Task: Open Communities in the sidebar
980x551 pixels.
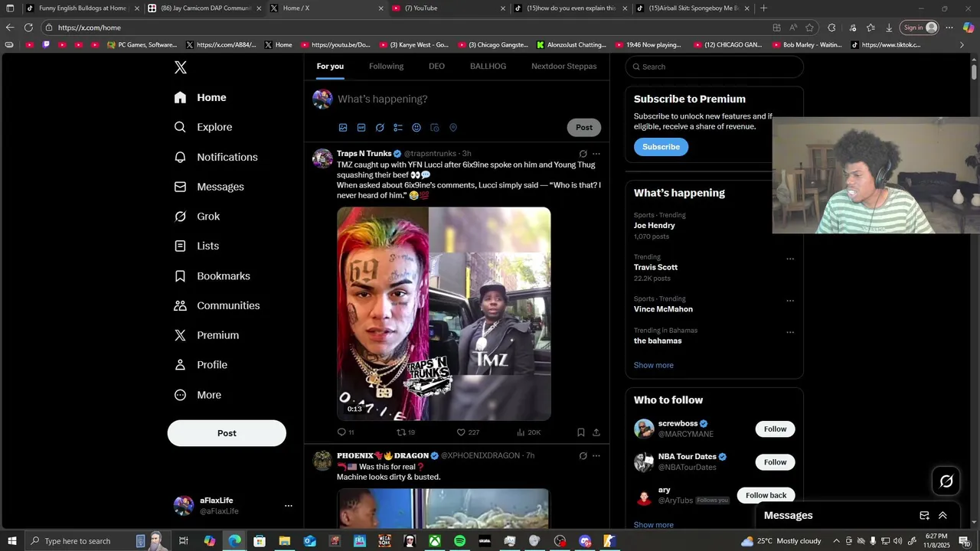Action: 217,305
